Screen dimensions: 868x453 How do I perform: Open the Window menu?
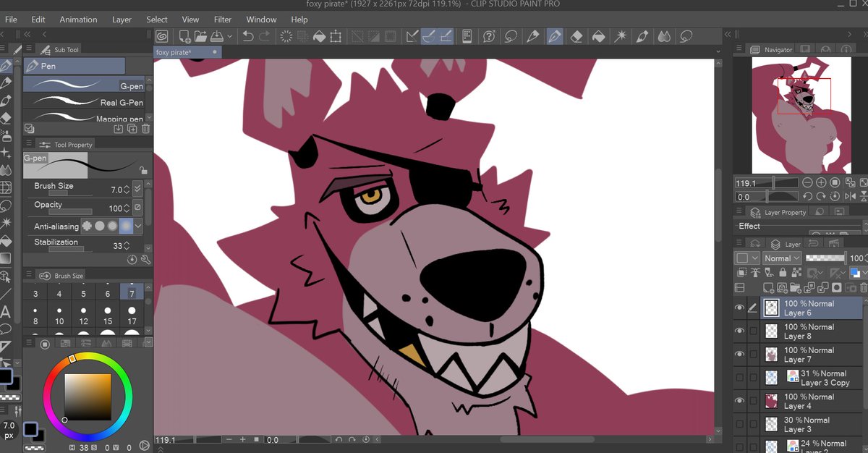261,20
